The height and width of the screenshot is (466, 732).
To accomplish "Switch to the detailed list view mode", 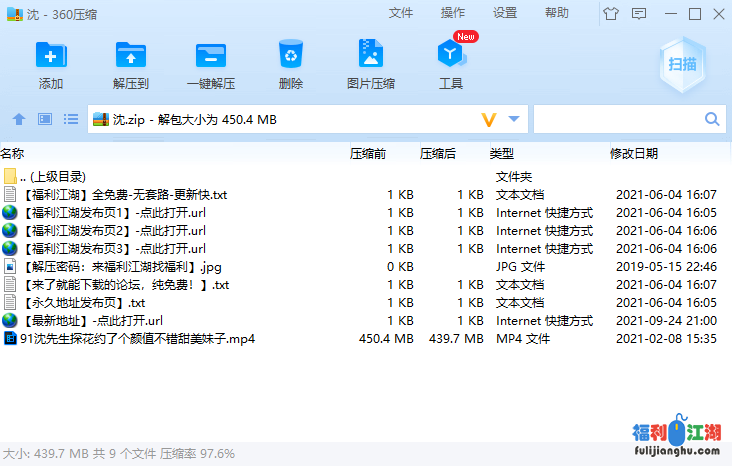I will pyautogui.click(x=71, y=119).
